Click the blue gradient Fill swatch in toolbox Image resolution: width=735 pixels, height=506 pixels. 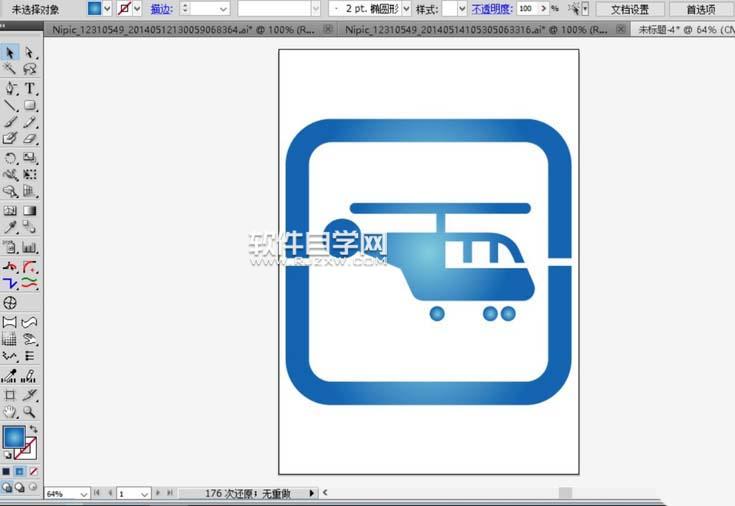tap(14, 437)
